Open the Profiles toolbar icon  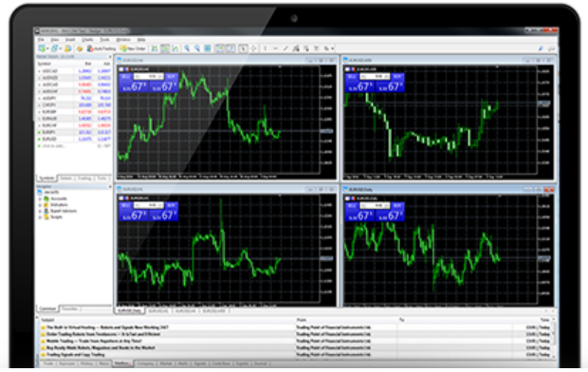(x=55, y=48)
